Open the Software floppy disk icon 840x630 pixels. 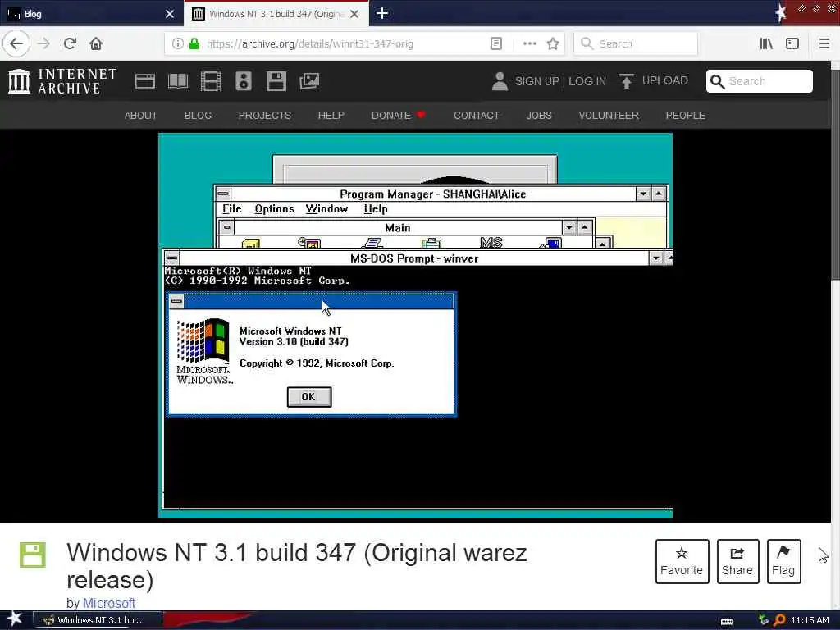point(276,81)
